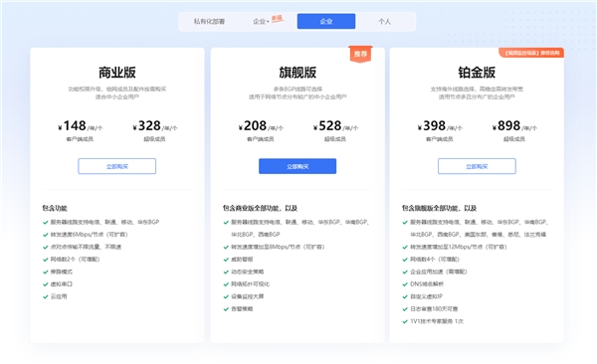Click the ¥328 super member price

pyautogui.click(x=154, y=125)
